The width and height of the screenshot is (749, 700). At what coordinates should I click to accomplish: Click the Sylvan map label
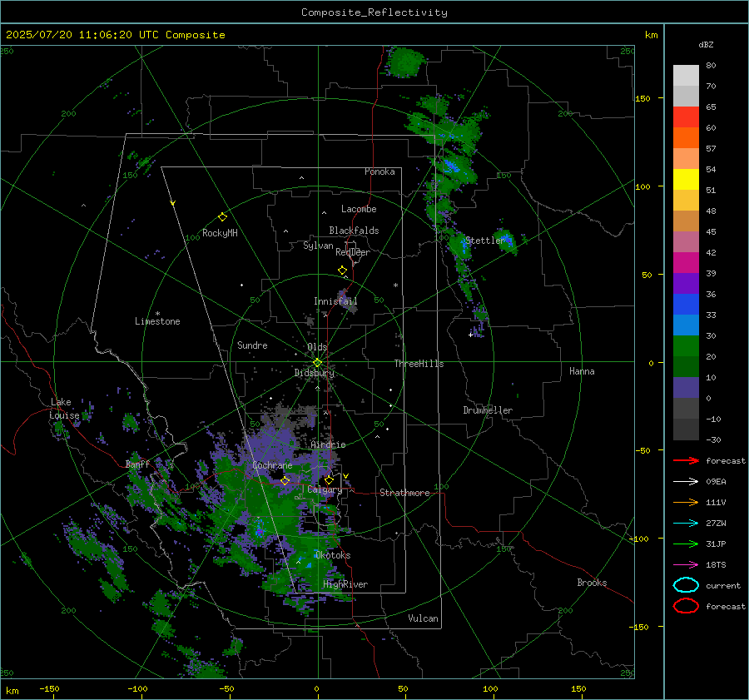point(318,246)
